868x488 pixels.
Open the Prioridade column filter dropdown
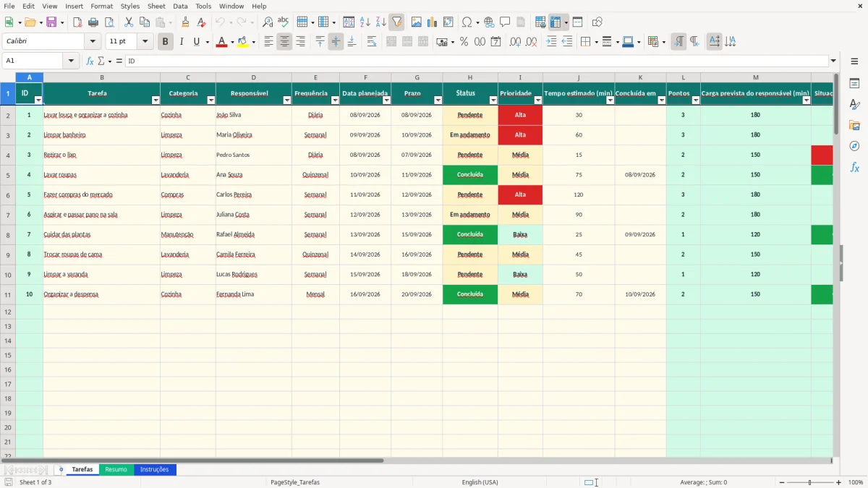tap(537, 100)
